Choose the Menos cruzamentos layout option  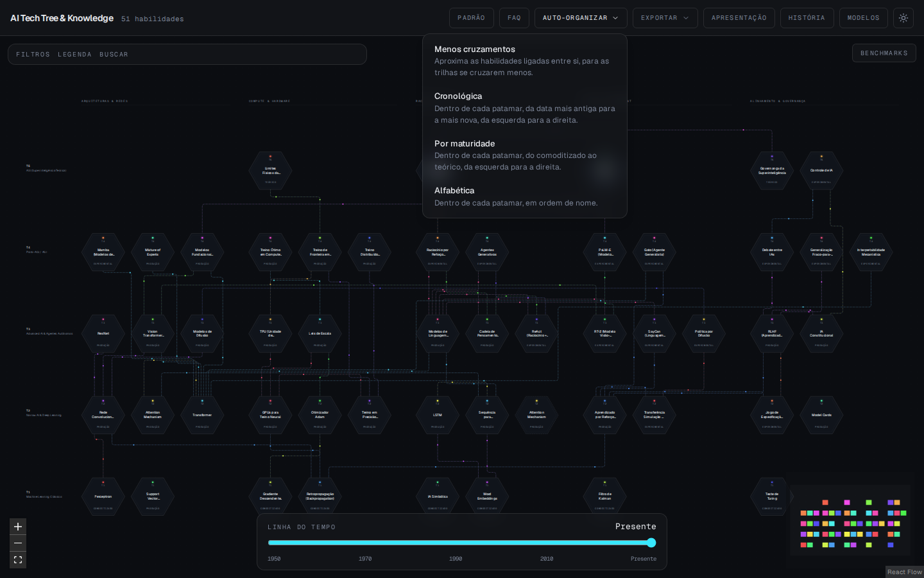click(x=525, y=60)
